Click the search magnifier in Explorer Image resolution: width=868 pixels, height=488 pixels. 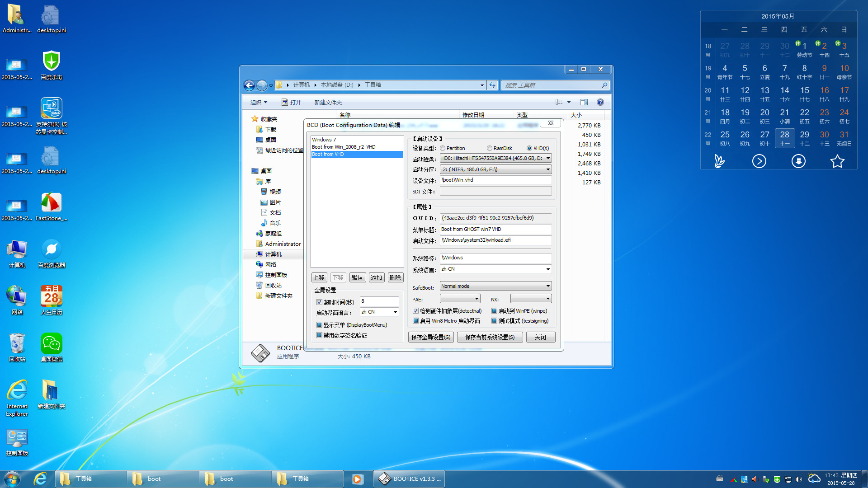[x=604, y=85]
